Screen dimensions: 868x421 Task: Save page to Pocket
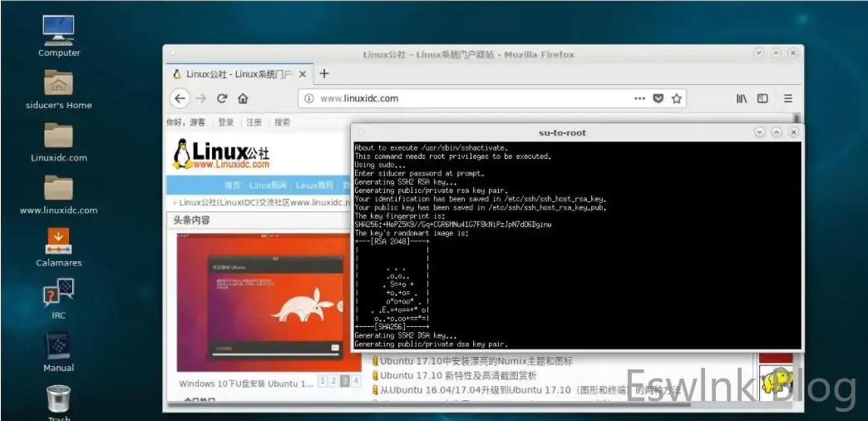pos(658,98)
